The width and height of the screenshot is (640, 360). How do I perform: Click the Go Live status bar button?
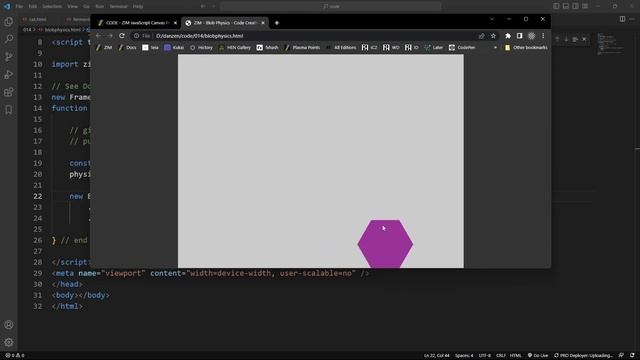[538, 356]
